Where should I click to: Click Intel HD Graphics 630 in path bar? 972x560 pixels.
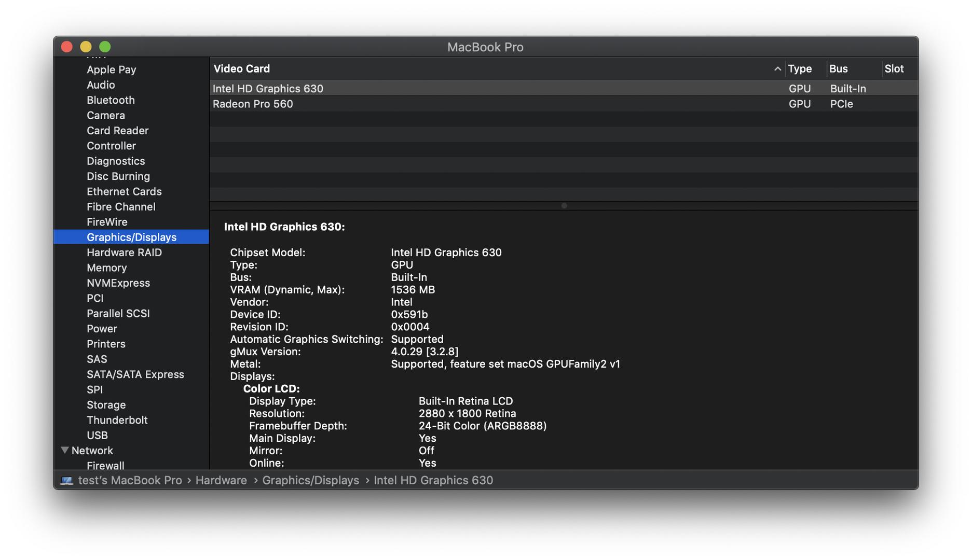tap(433, 481)
